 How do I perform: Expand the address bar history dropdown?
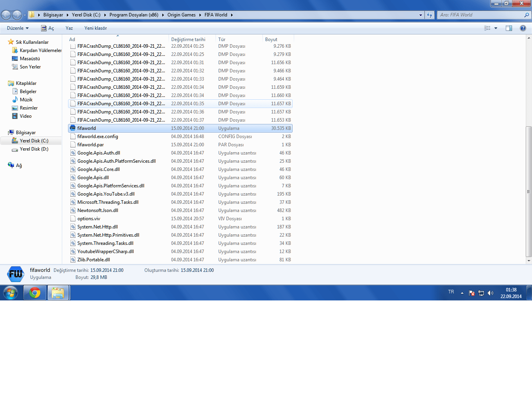pos(421,15)
